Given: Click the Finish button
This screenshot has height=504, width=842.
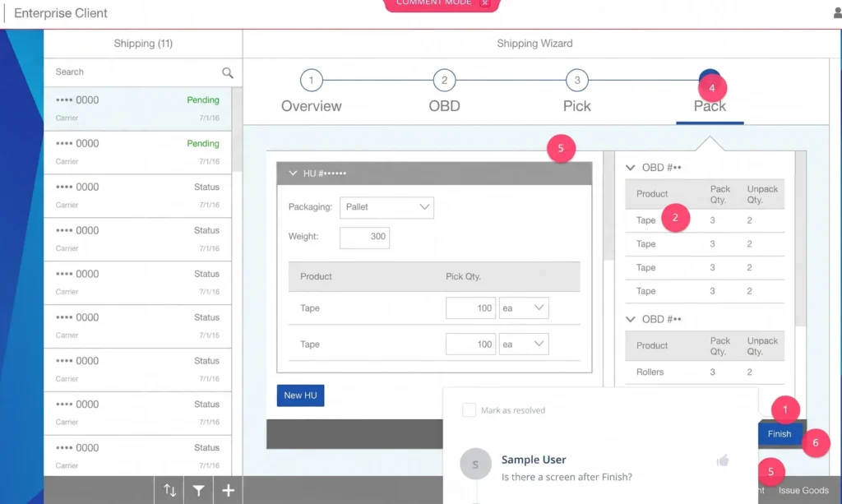Looking at the screenshot, I should click(x=780, y=433).
